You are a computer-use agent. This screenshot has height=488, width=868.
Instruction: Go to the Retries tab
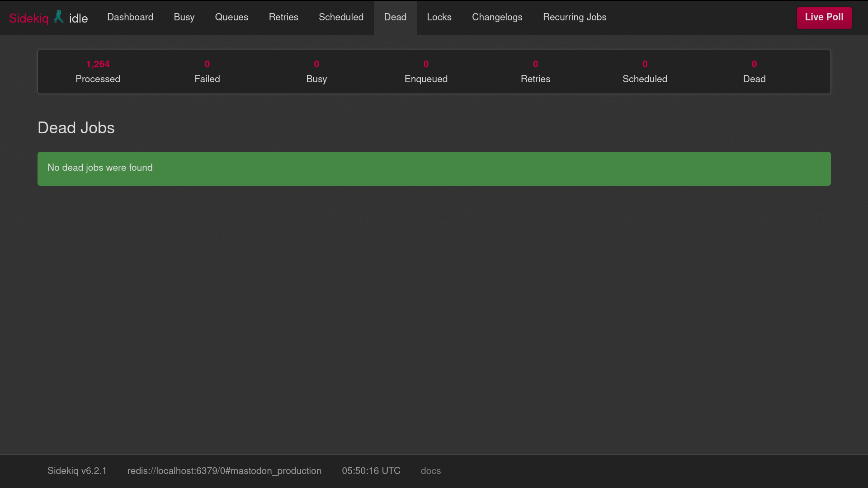click(x=283, y=17)
